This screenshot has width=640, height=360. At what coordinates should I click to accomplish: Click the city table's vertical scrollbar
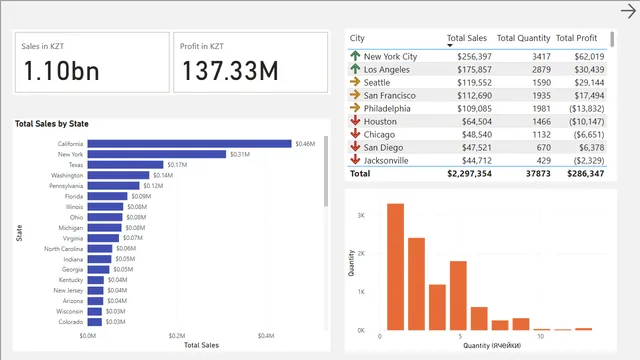(612, 39)
